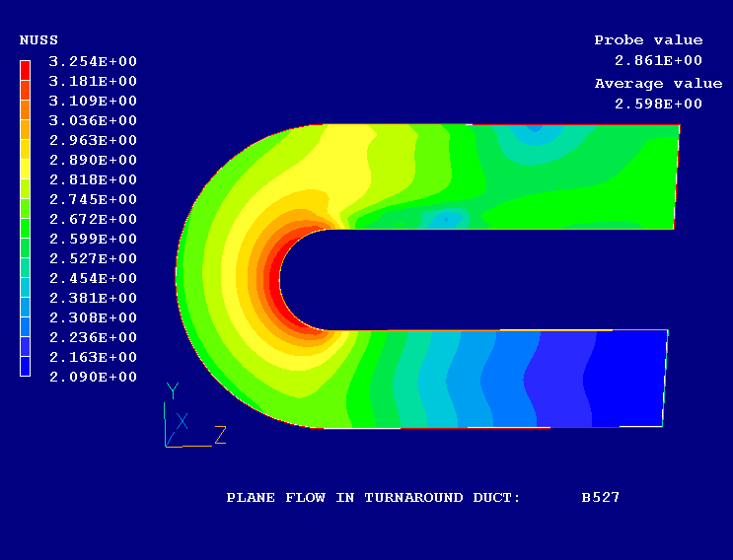Image resolution: width=733 pixels, height=560 pixels.
Task: Click the dark blue swatch at legend bottom
Action: click(26, 366)
